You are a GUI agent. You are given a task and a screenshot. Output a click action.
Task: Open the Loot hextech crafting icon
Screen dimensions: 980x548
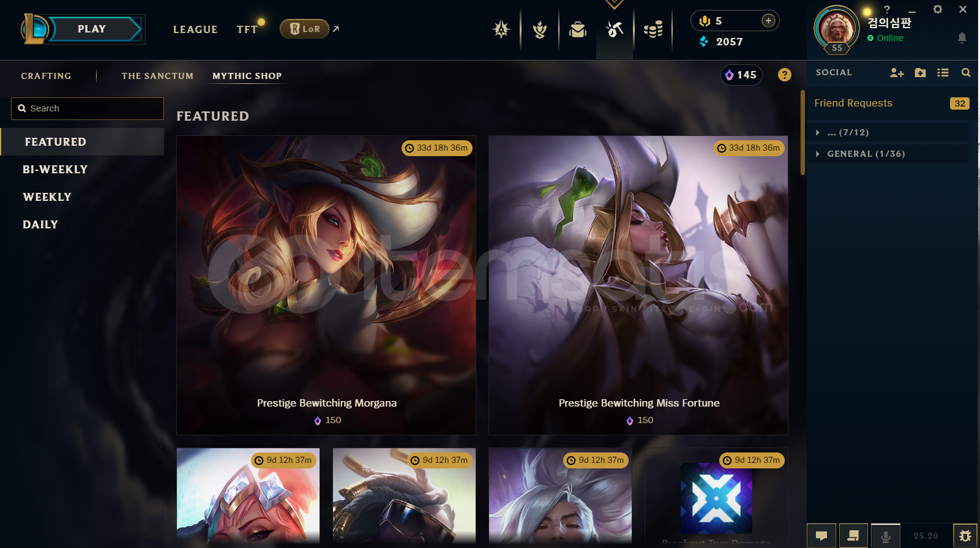615,29
